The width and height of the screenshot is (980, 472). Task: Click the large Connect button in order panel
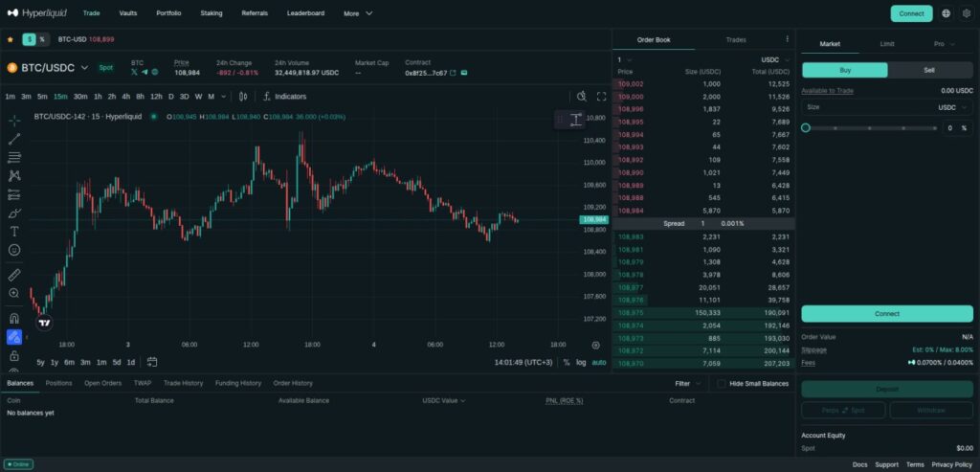pos(887,314)
